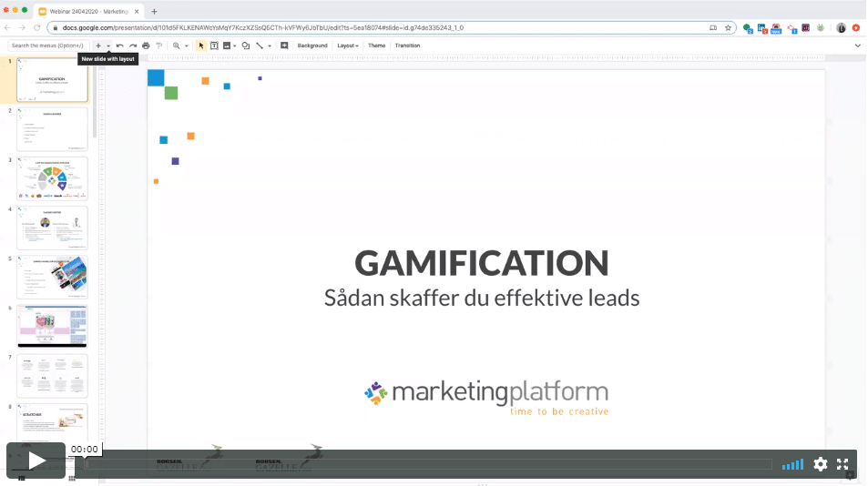
Task: Select the shape tool
Action: coord(246,46)
